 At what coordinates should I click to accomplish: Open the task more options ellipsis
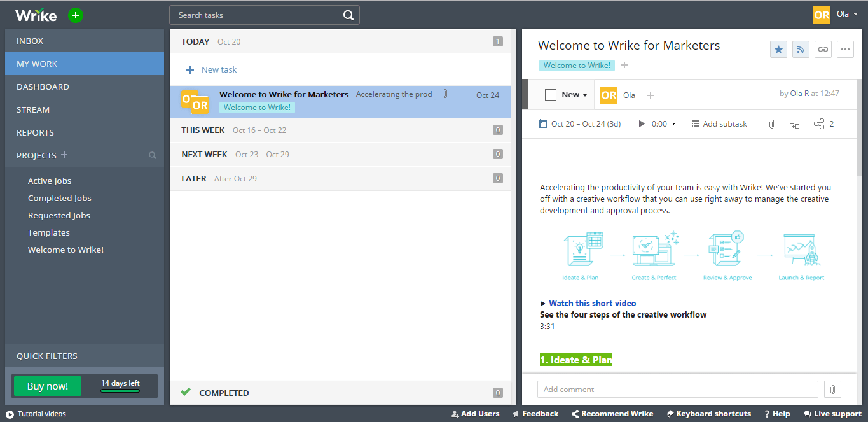coord(845,49)
